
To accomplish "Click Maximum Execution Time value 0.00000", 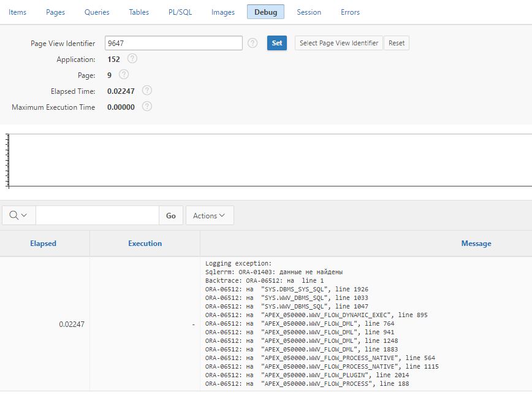I will (x=121, y=107).
